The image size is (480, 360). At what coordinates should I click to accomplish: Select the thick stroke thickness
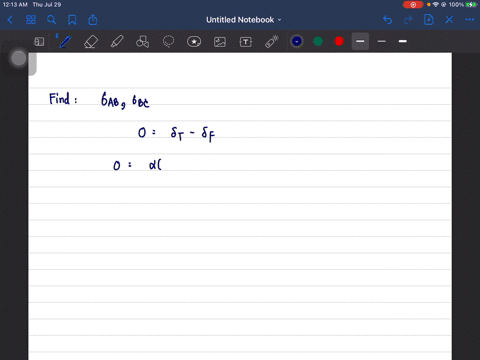point(403,41)
